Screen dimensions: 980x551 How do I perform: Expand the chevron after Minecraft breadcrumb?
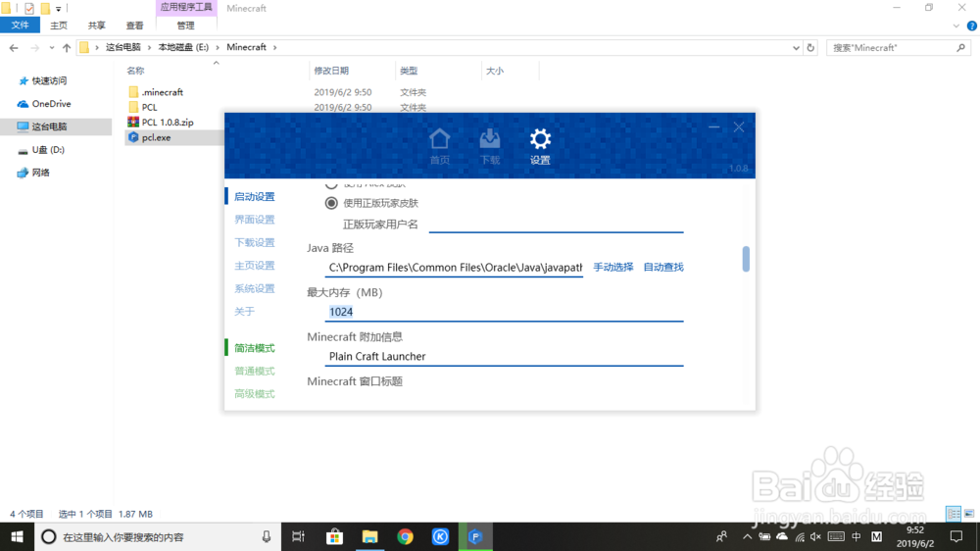274,47
